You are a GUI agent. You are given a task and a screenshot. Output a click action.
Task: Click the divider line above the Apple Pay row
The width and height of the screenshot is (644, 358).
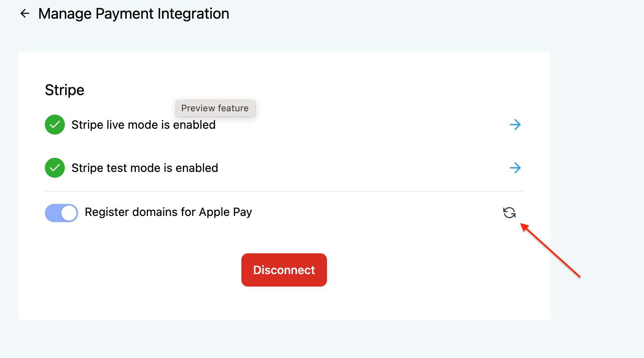point(284,191)
